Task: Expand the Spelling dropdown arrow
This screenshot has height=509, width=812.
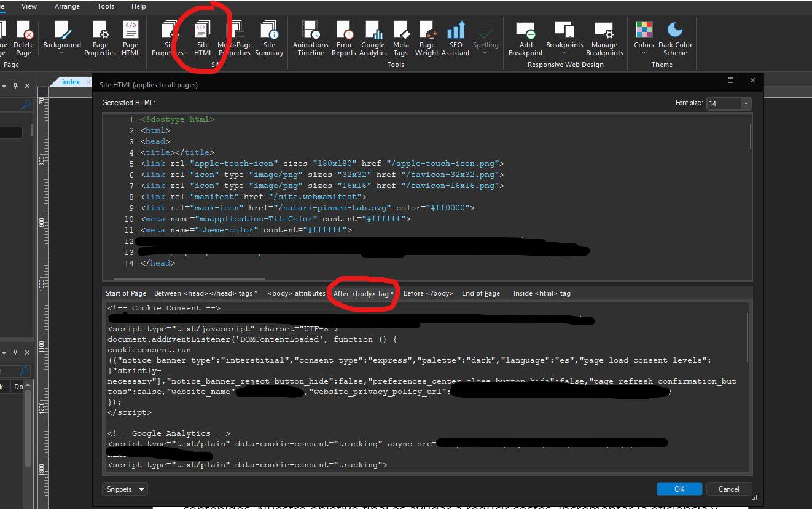Action: coord(486,53)
